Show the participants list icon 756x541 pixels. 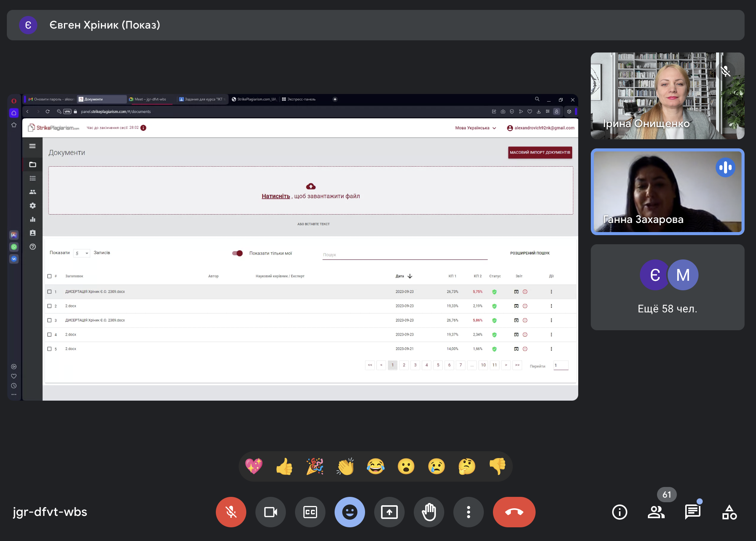pos(656,512)
